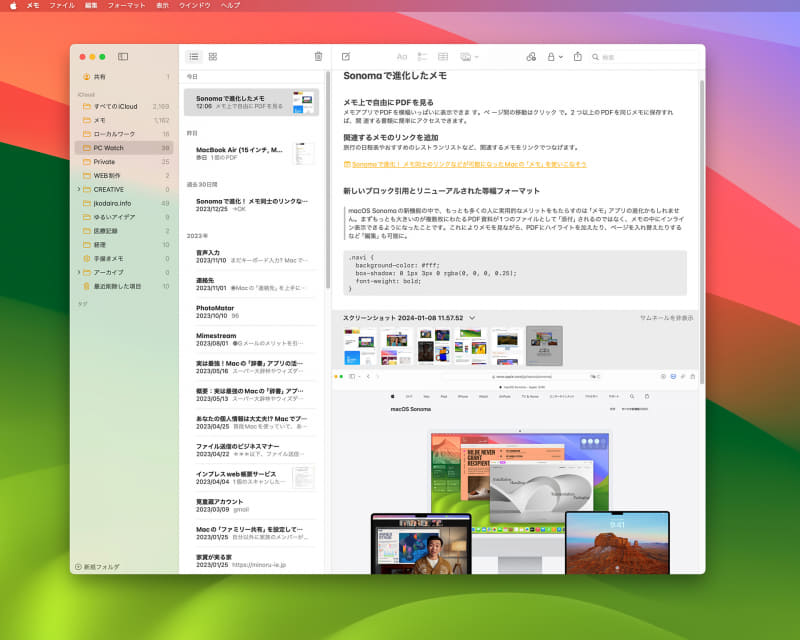Open text styles with the Aa icon
The height and width of the screenshot is (640, 800).
coord(402,56)
